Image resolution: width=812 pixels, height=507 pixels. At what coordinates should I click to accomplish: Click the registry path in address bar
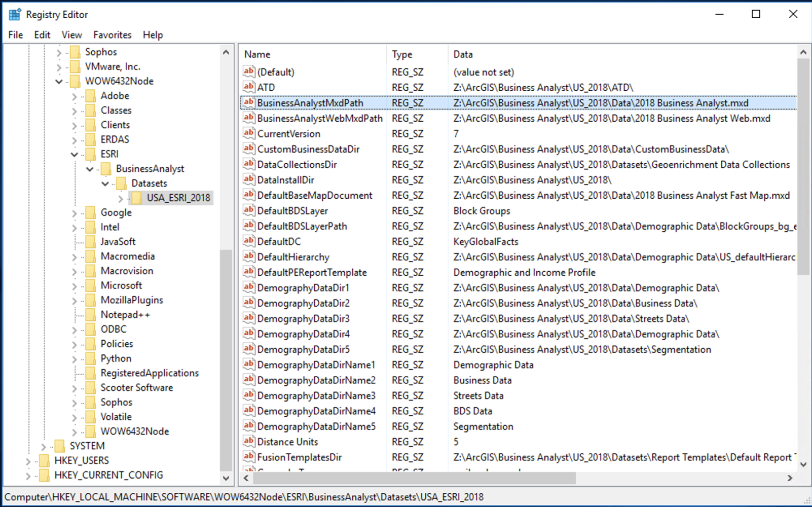[x=244, y=497]
